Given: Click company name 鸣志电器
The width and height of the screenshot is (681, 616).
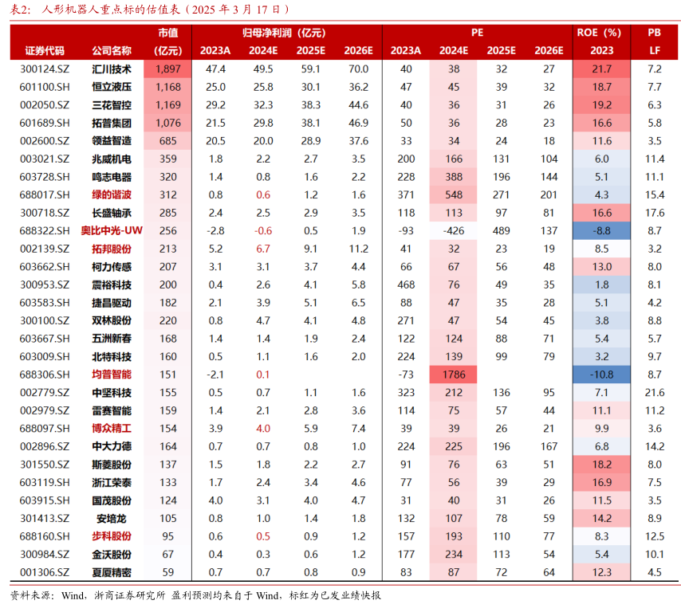Looking at the screenshot, I should click(112, 177).
